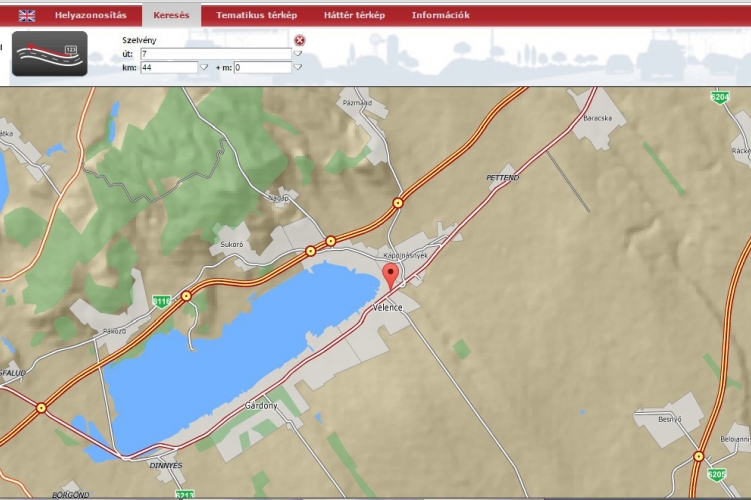
Task: Click the motorway junction circle north of Kápolnásnyék
Action: 398,203
